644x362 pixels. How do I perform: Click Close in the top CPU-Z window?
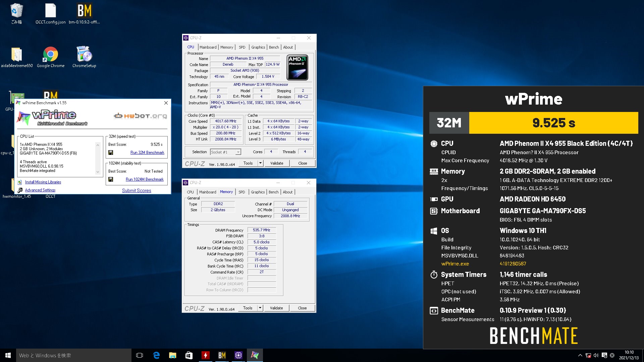point(303,163)
